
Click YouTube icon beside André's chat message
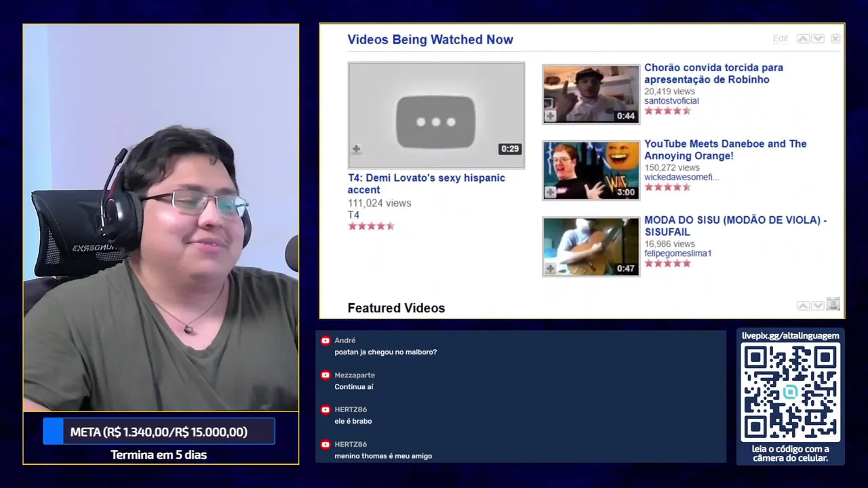click(x=325, y=341)
